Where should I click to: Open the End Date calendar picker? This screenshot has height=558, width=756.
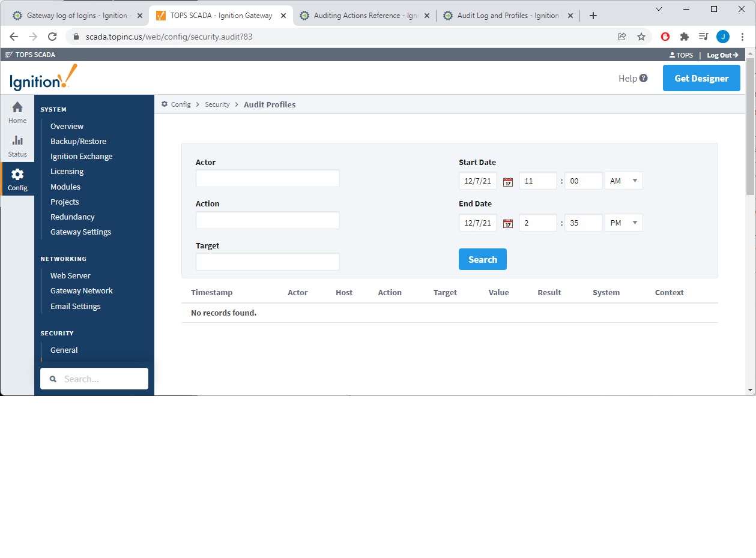[507, 223]
